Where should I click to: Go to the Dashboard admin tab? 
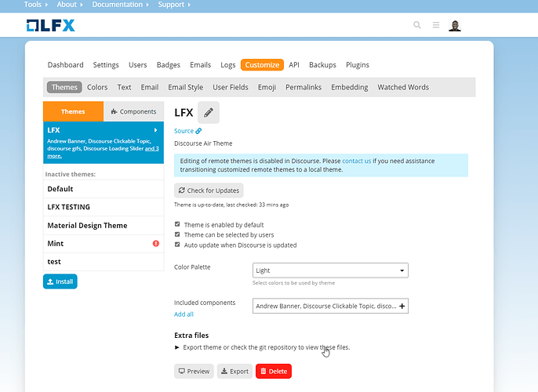(66, 65)
